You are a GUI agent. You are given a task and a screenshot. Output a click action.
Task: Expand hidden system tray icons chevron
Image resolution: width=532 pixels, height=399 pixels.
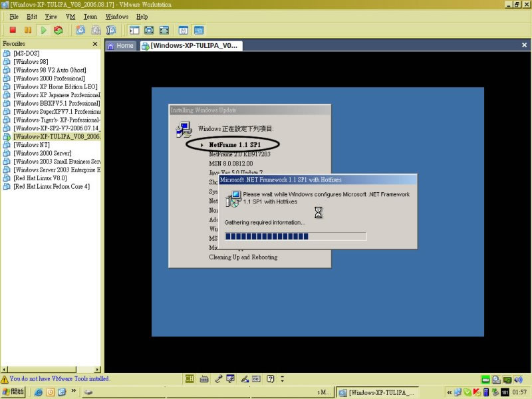pyautogui.click(x=449, y=392)
